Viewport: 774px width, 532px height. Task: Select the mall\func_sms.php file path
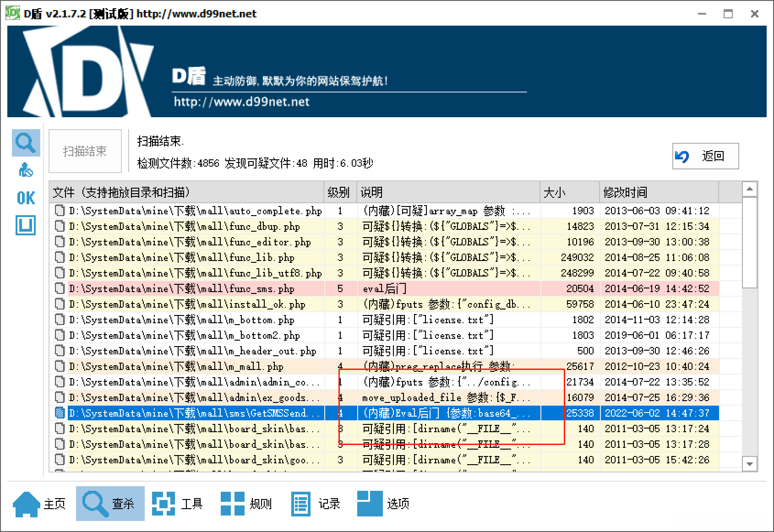[182, 288]
